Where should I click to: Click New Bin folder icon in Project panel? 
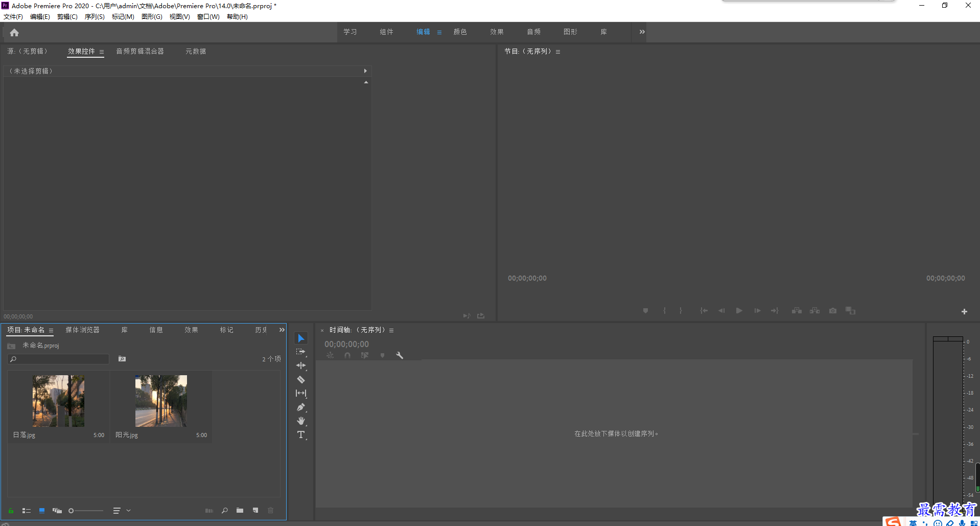tap(240, 510)
